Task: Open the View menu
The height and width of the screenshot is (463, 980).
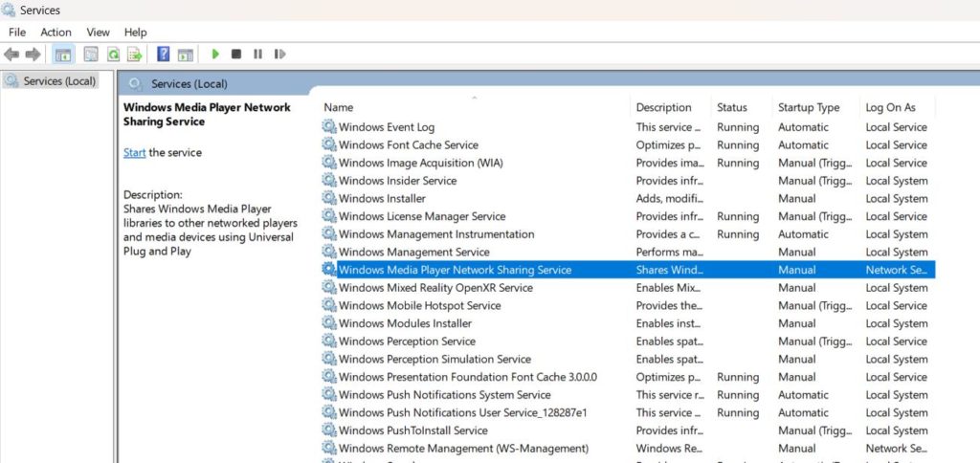Action: (x=98, y=32)
